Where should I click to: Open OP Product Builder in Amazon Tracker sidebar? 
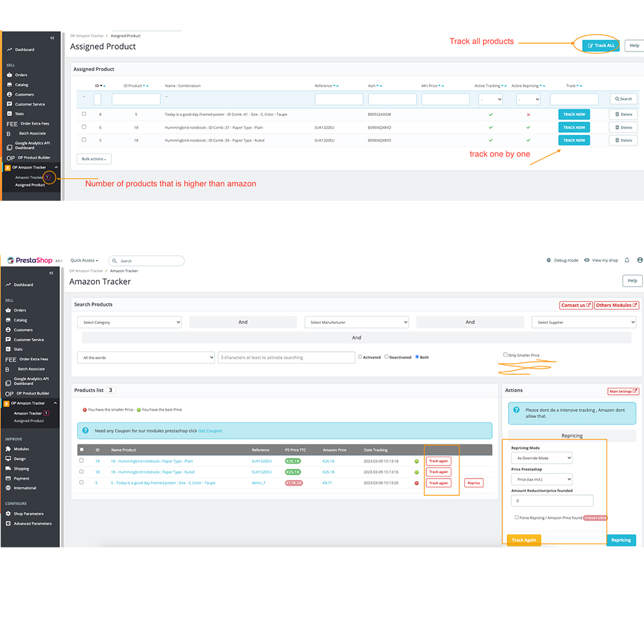point(32,393)
